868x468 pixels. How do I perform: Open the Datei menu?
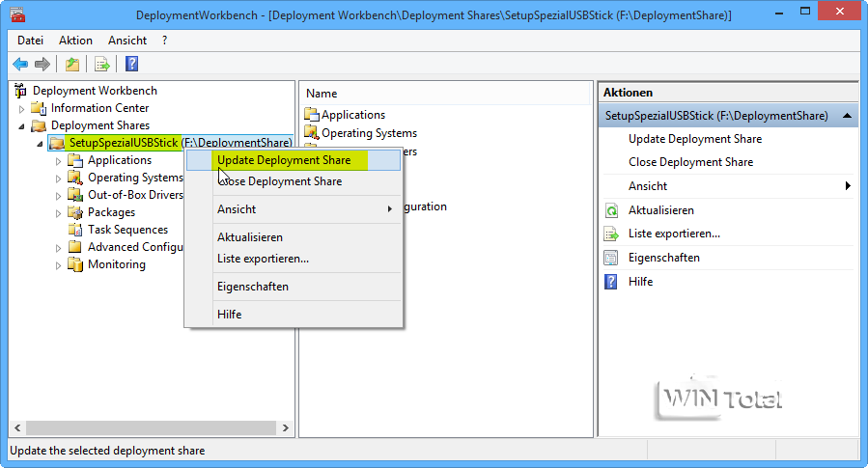pos(31,41)
